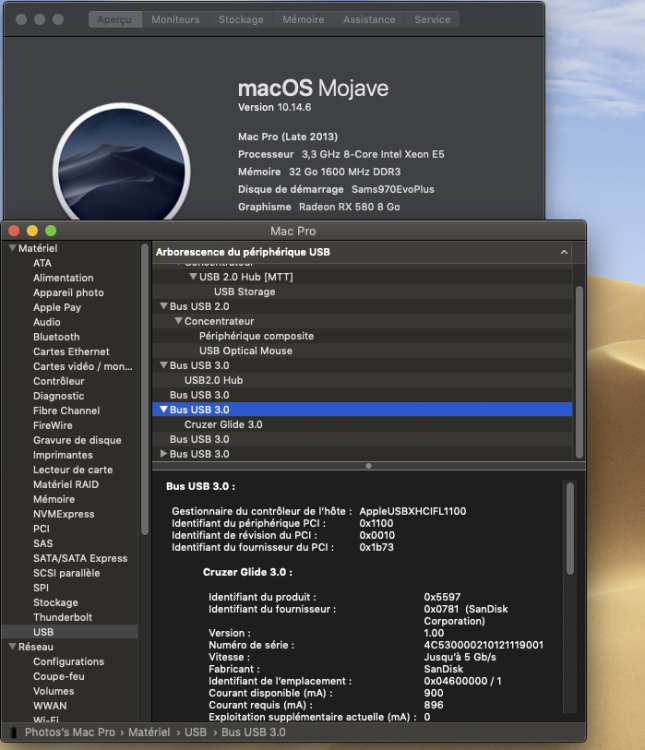Select FireWire in the sidebar

53,426
